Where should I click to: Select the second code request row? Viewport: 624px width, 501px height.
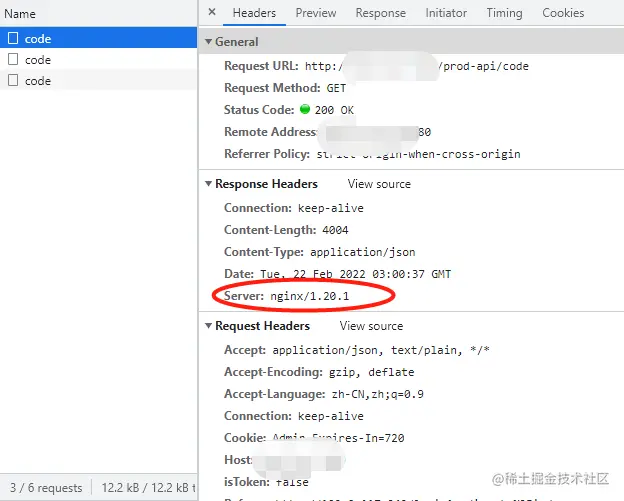pyautogui.click(x=98, y=59)
